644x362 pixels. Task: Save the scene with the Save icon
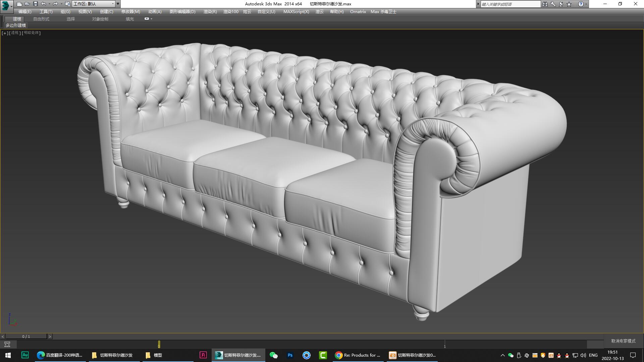[35, 4]
